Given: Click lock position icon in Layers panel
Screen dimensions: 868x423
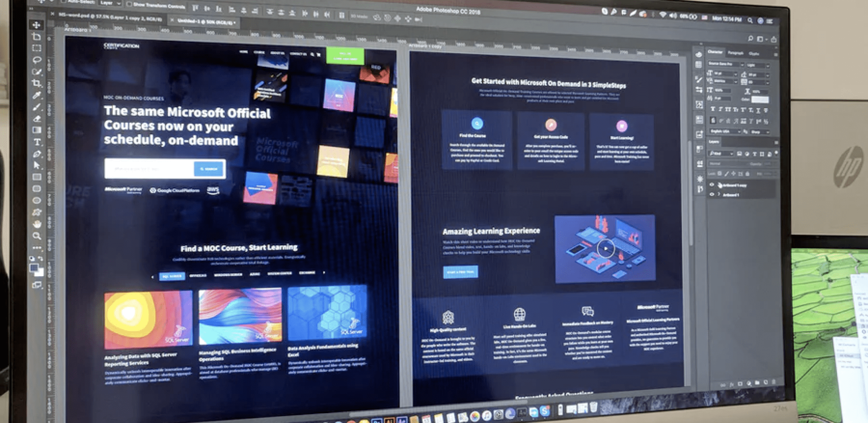Looking at the screenshot, I should pyautogui.click(x=733, y=174).
